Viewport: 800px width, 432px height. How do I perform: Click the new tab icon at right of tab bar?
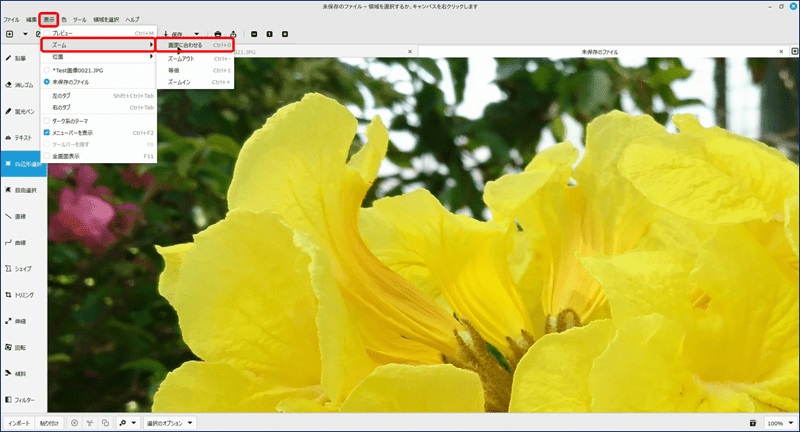[x=794, y=52]
